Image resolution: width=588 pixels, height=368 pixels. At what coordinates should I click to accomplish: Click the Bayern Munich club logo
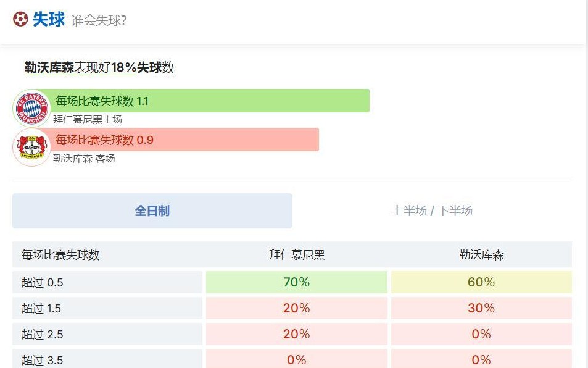click(31, 108)
